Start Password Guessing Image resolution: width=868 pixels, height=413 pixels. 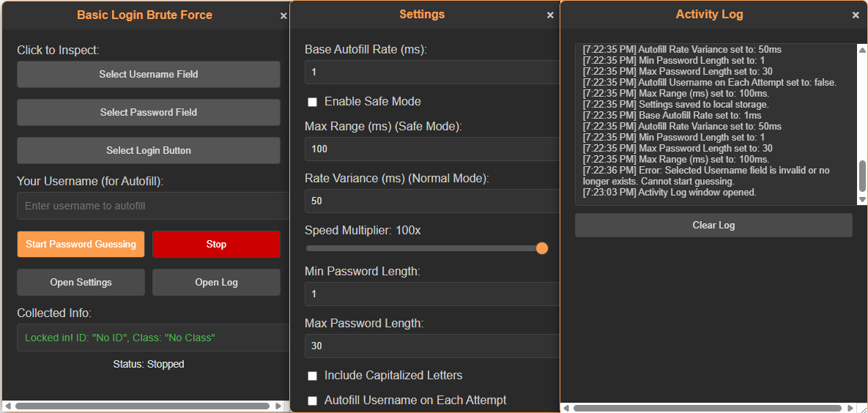81,244
